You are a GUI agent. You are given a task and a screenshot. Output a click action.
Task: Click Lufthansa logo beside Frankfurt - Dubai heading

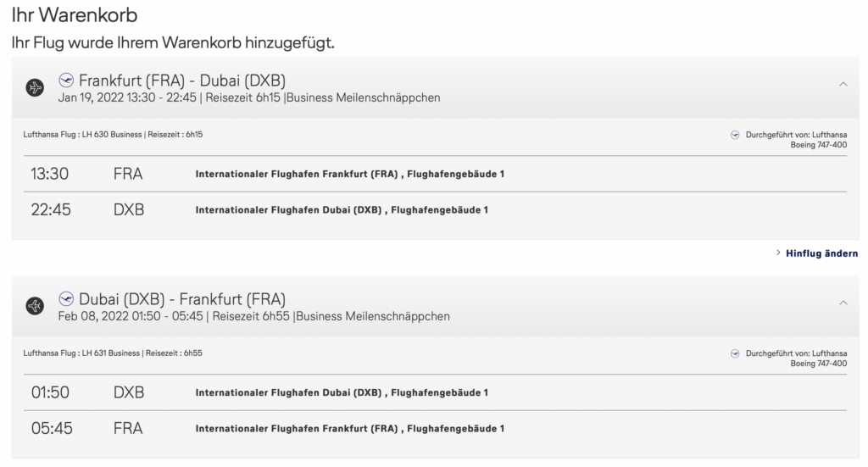(x=66, y=81)
